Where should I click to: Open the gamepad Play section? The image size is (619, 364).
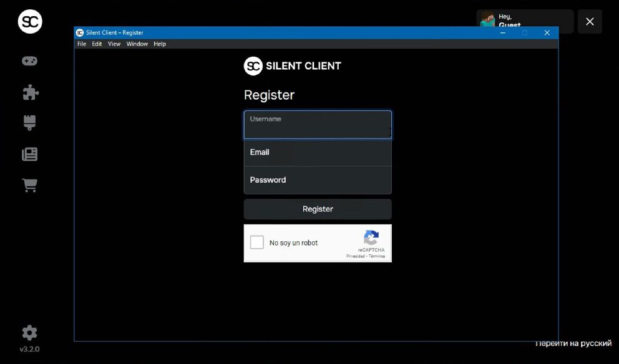coord(29,60)
